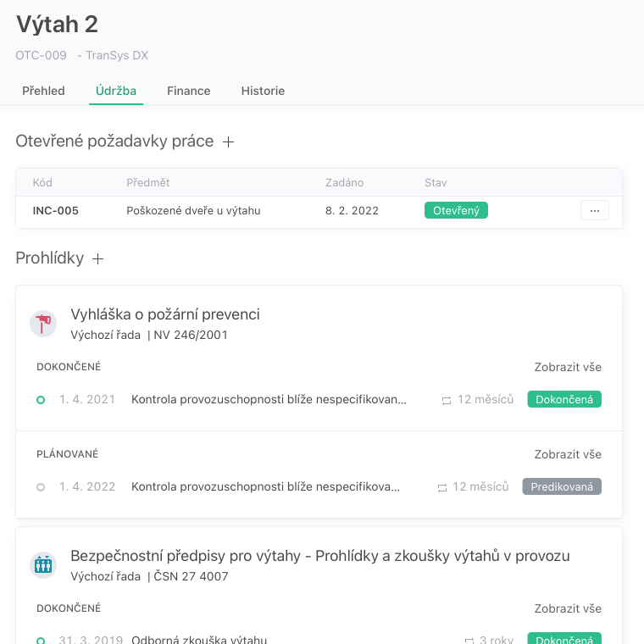Screen dimensions: 644x644
Task: Open the more options menu for INC-005
Action: (x=594, y=211)
